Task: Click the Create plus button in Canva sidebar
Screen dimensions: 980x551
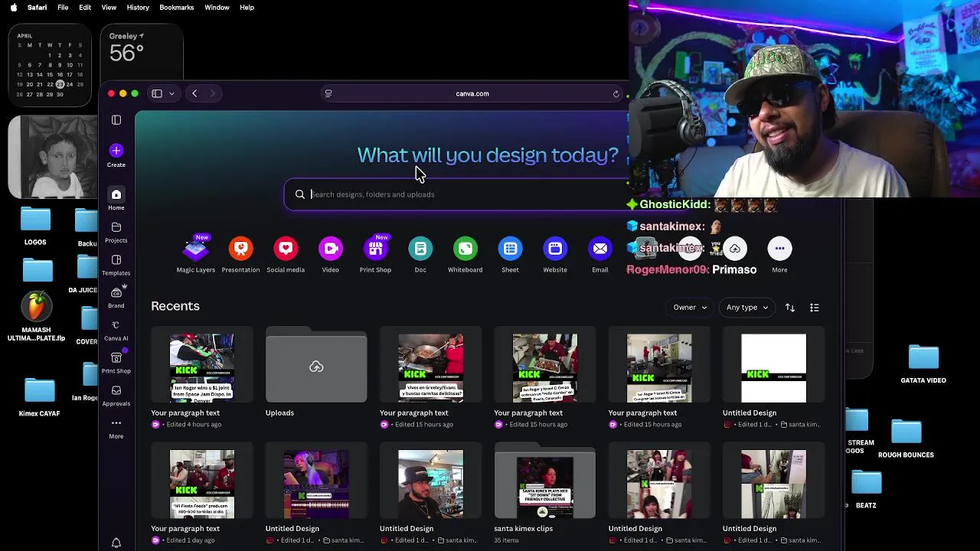Action: click(x=116, y=151)
